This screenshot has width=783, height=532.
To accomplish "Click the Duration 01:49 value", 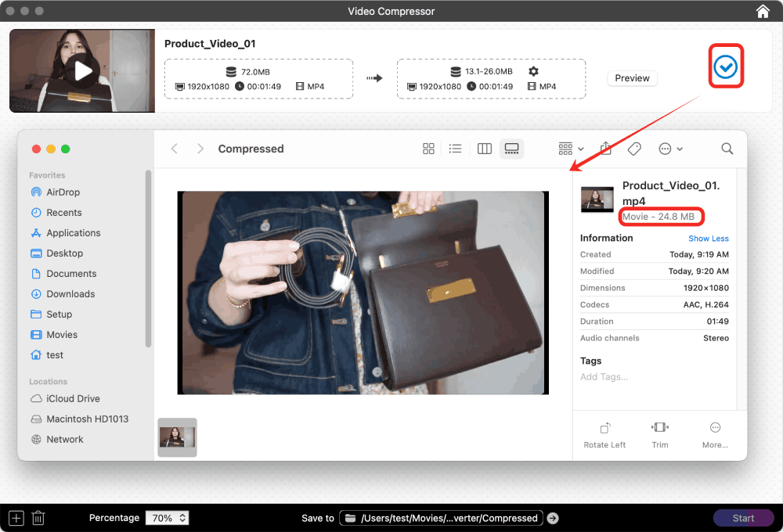I will tap(717, 322).
